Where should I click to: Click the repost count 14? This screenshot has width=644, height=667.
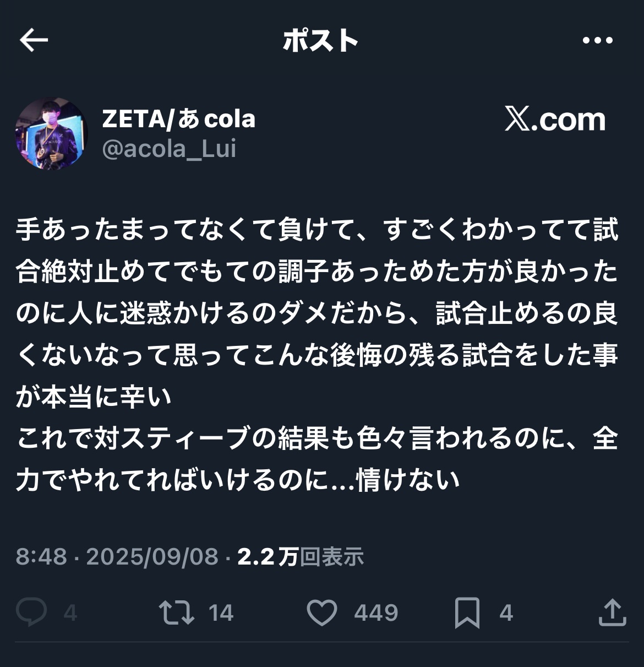(221, 613)
